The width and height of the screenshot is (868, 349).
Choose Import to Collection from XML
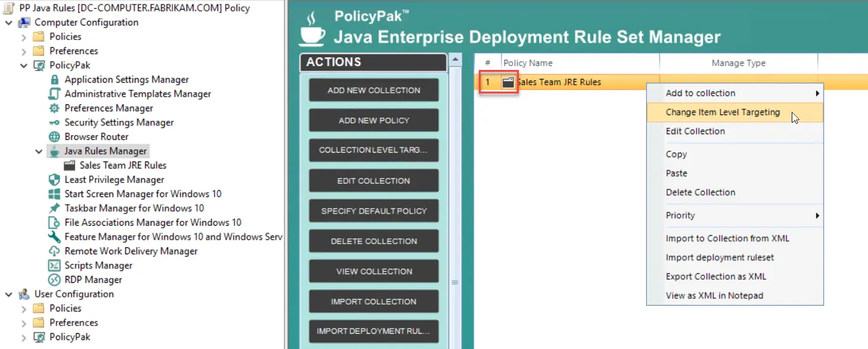coord(734,238)
